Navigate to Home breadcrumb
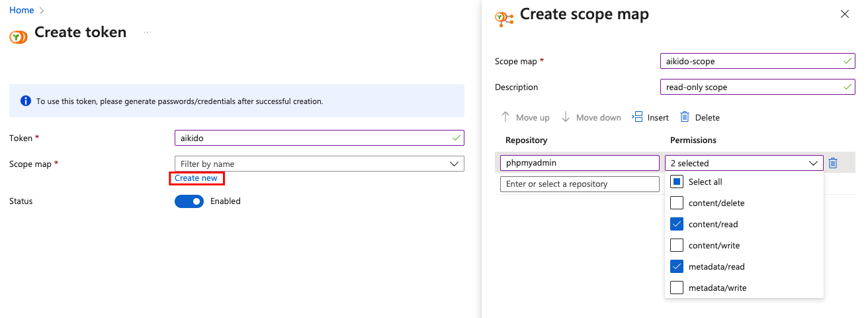Viewport: 868px width, 318px height. click(22, 11)
